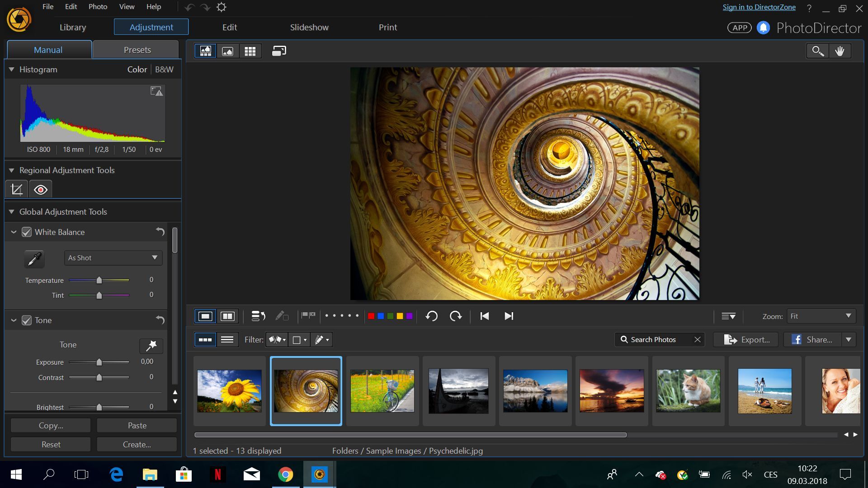Open the As Shot white balance dropdown

[x=113, y=258]
